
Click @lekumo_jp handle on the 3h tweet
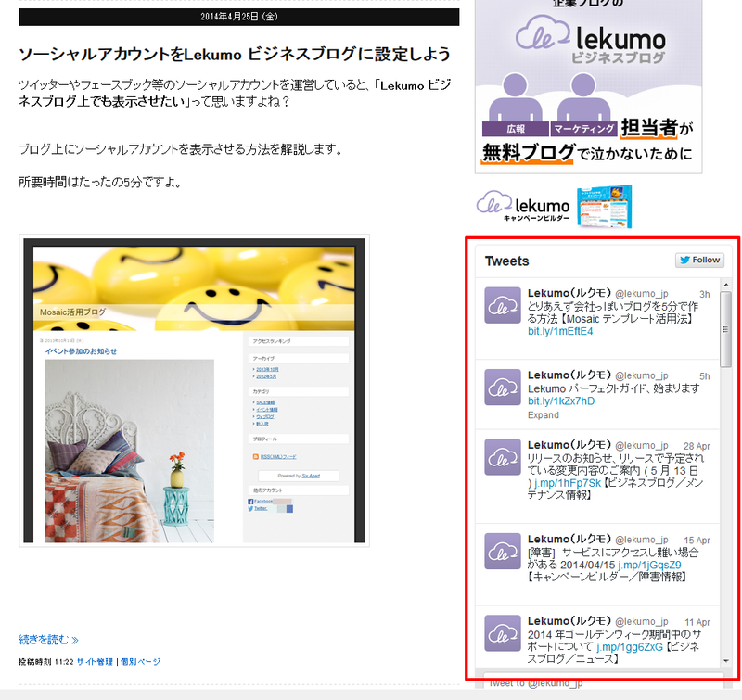coord(642,294)
